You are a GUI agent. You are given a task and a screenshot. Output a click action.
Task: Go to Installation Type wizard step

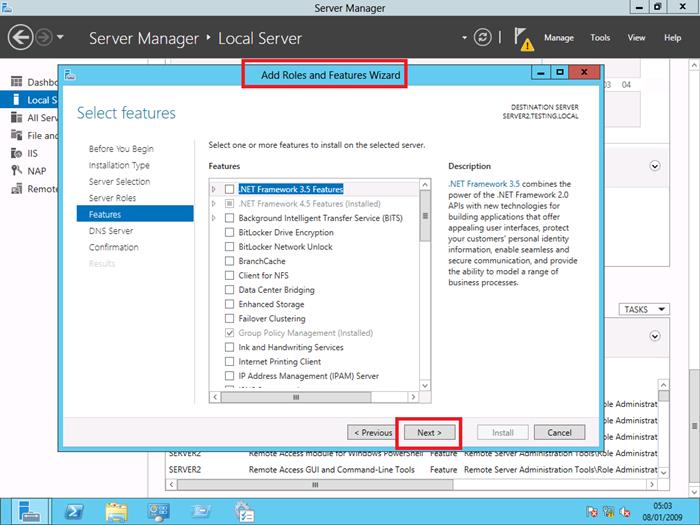tap(119, 165)
